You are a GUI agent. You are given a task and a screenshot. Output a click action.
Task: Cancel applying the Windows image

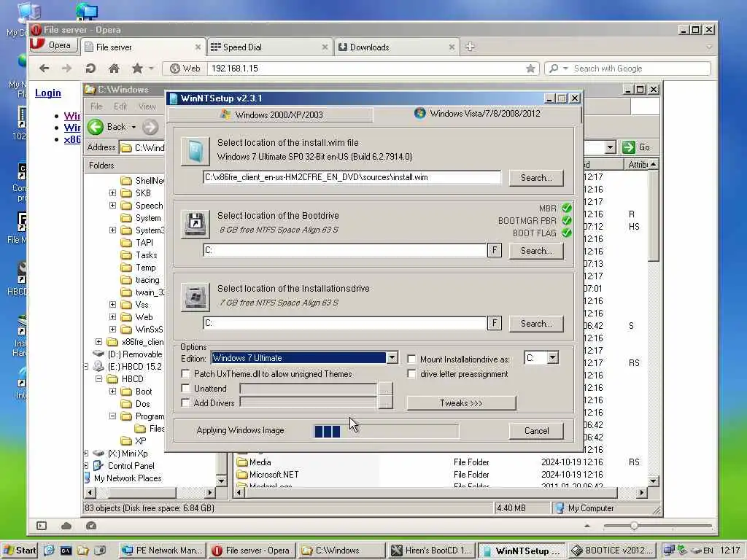[x=536, y=430]
